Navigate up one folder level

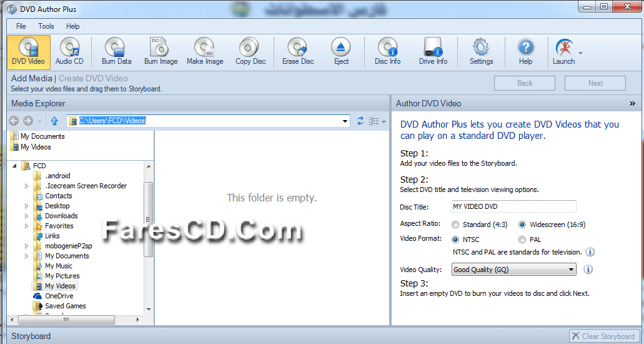click(54, 121)
